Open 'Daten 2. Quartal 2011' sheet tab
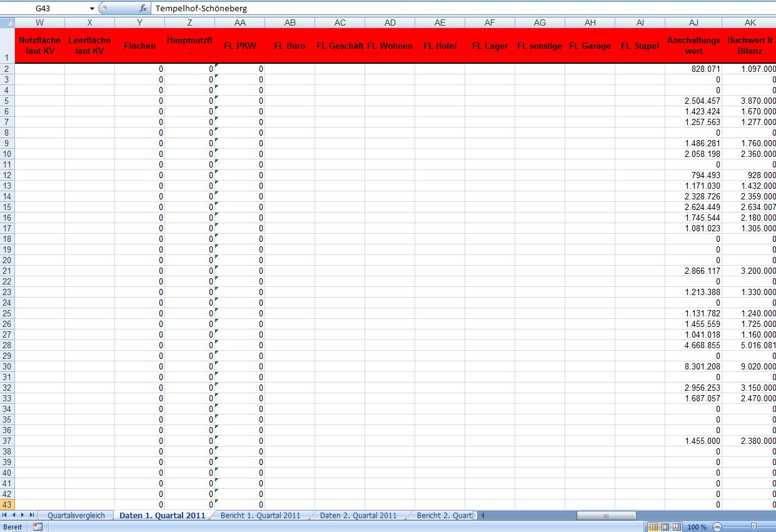Screen dimensions: 776x532 pyautogui.click(x=358, y=516)
